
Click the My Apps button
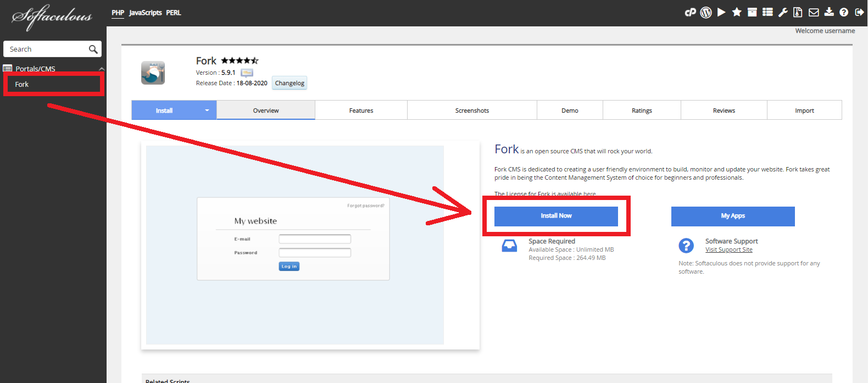pyautogui.click(x=733, y=216)
